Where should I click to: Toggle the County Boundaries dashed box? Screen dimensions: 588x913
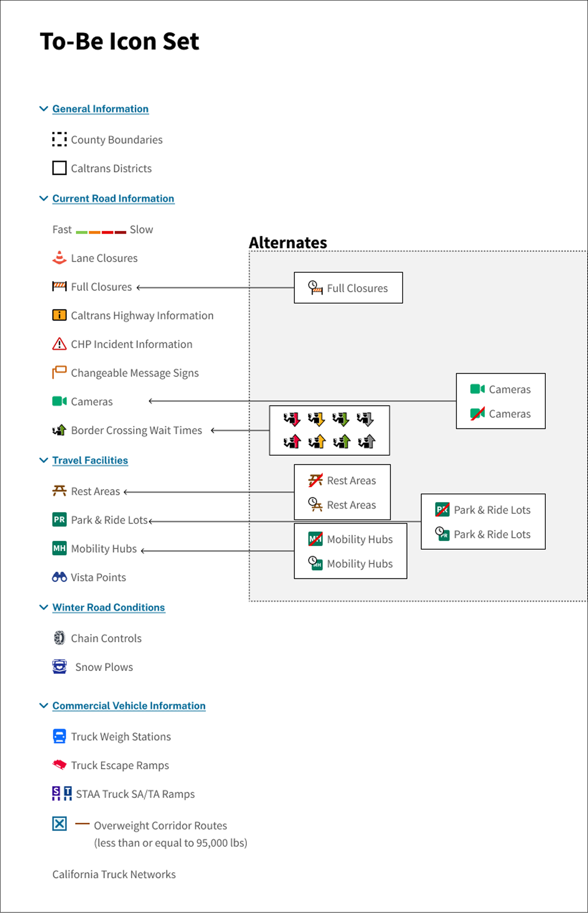click(59, 139)
